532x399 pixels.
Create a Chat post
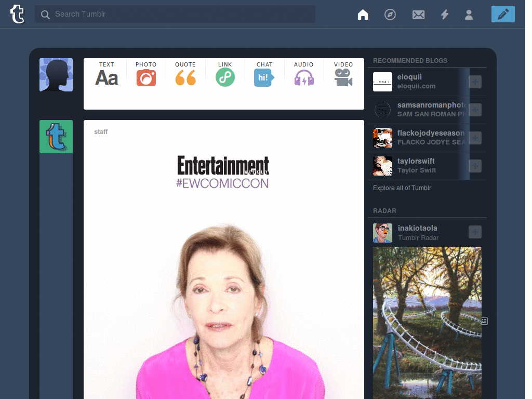(x=264, y=74)
